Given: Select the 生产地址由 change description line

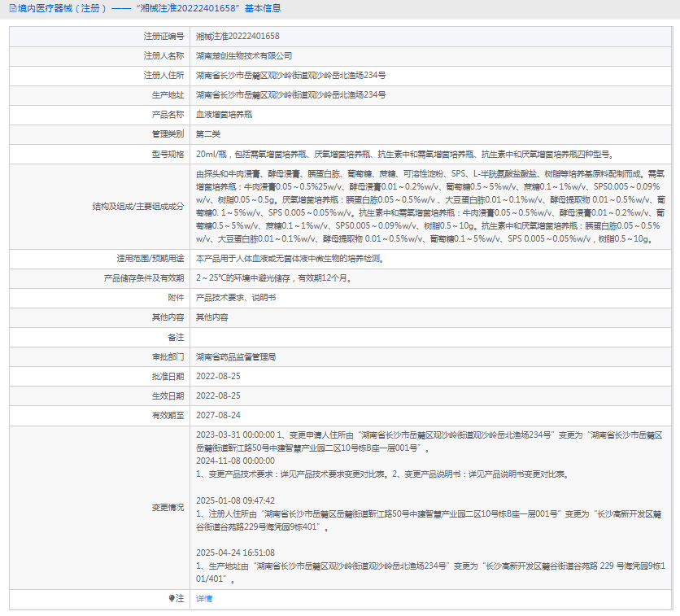Looking at the screenshot, I should [430, 573].
